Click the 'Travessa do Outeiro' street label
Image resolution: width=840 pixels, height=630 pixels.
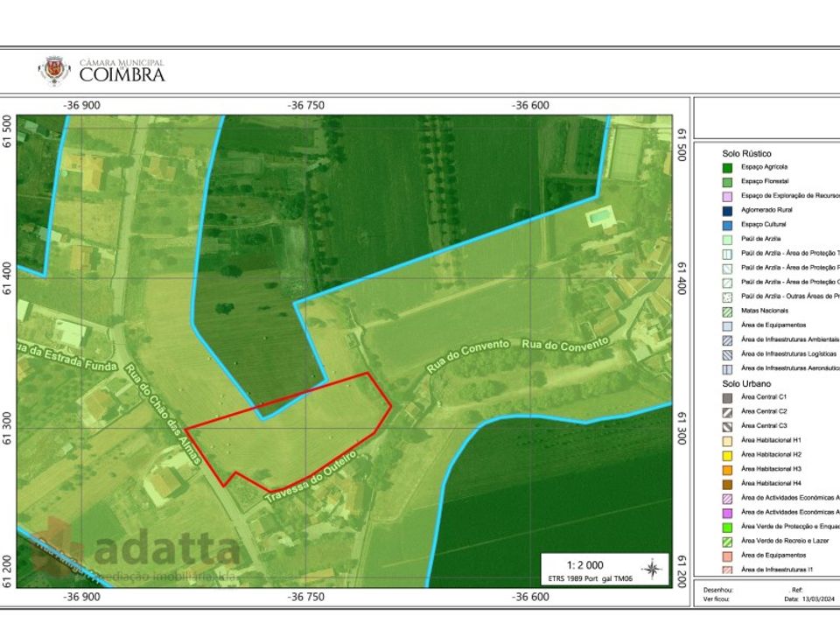click(310, 478)
